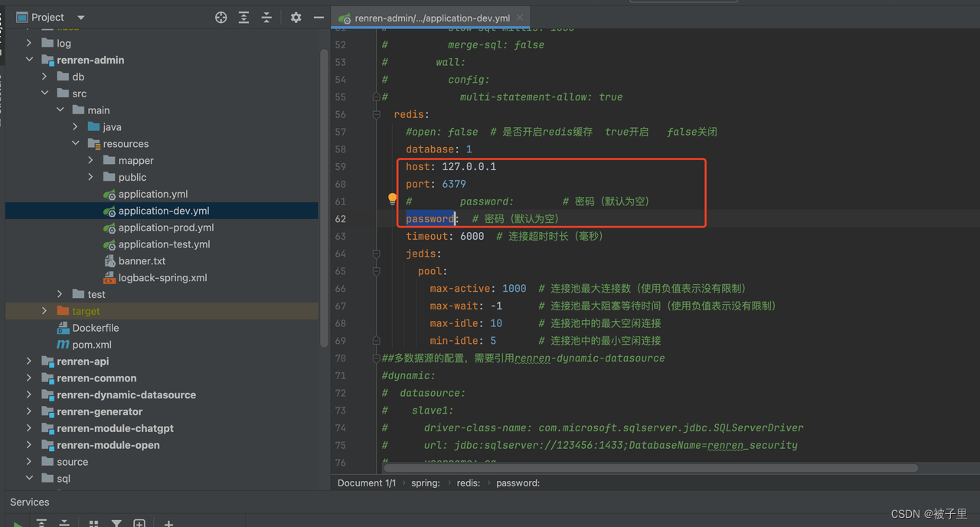Collapse the main folder arrow
The image size is (980, 527).
(60, 110)
